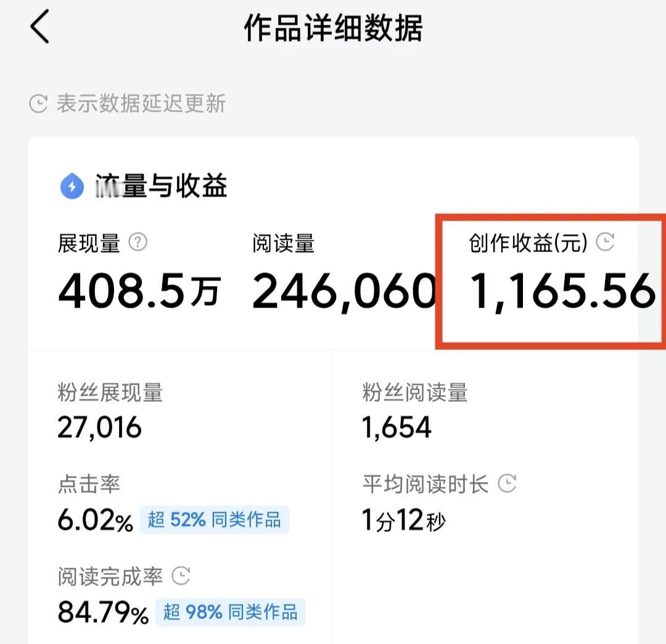Tap the 创作收益(元) label

[x=528, y=243]
